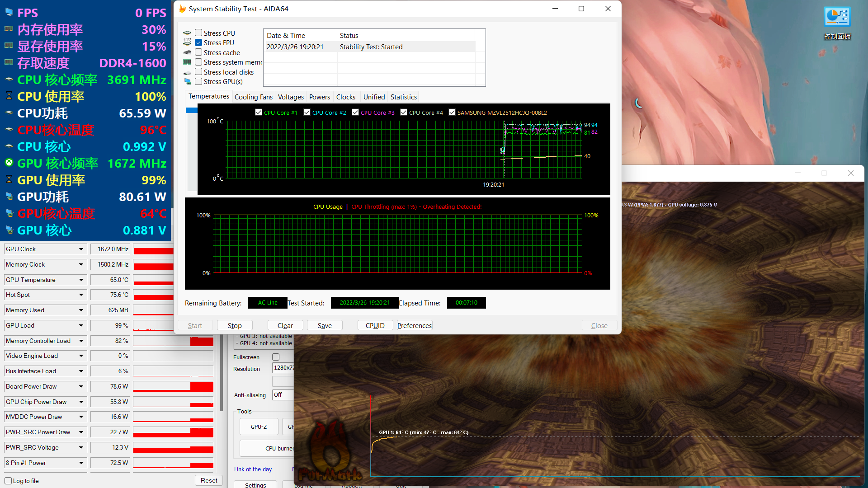Click the Stress FPU 123 icon

187,42
